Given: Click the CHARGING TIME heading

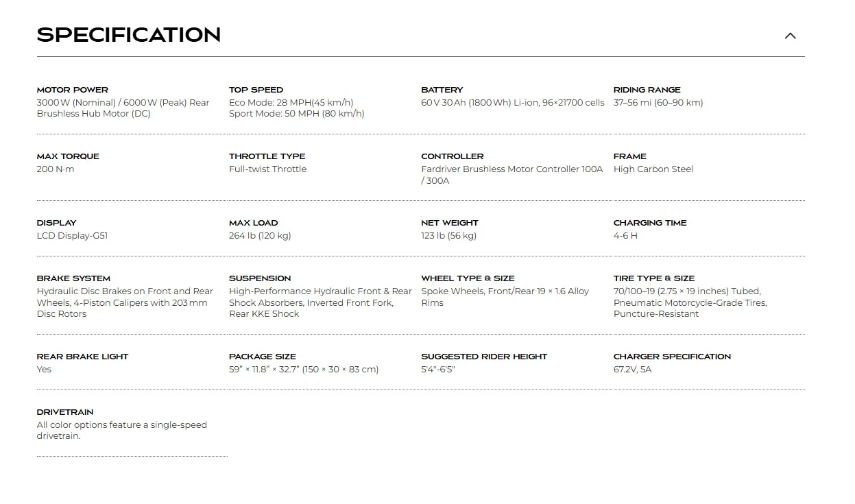Looking at the screenshot, I should [650, 223].
